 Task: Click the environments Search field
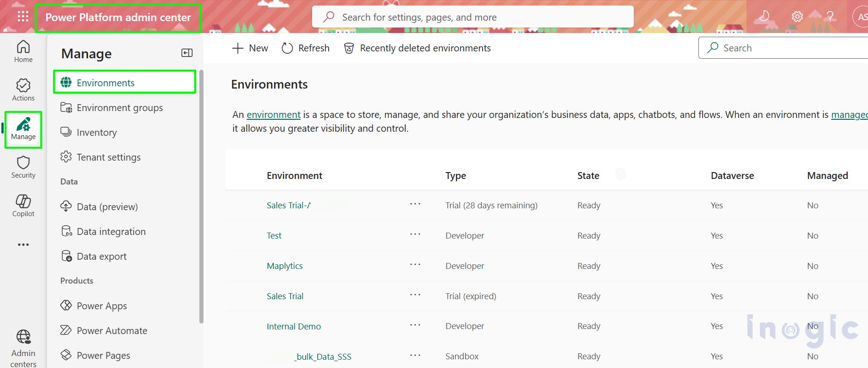point(783,48)
